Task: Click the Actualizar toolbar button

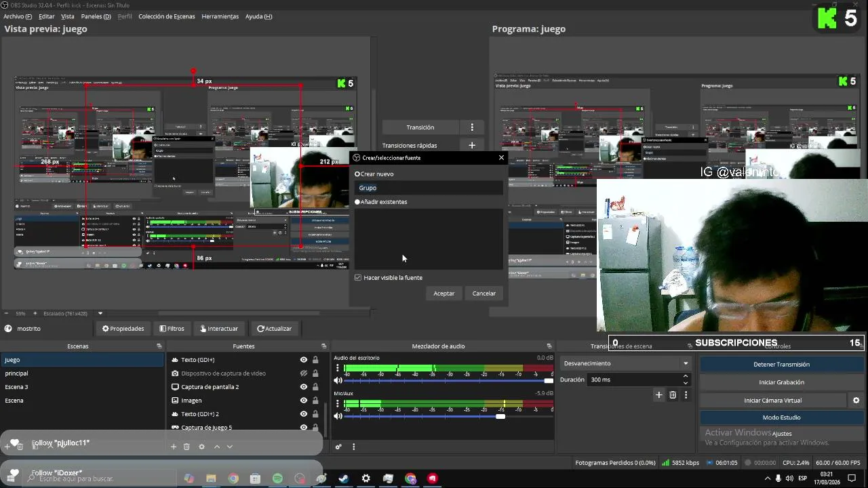Action: click(x=274, y=329)
